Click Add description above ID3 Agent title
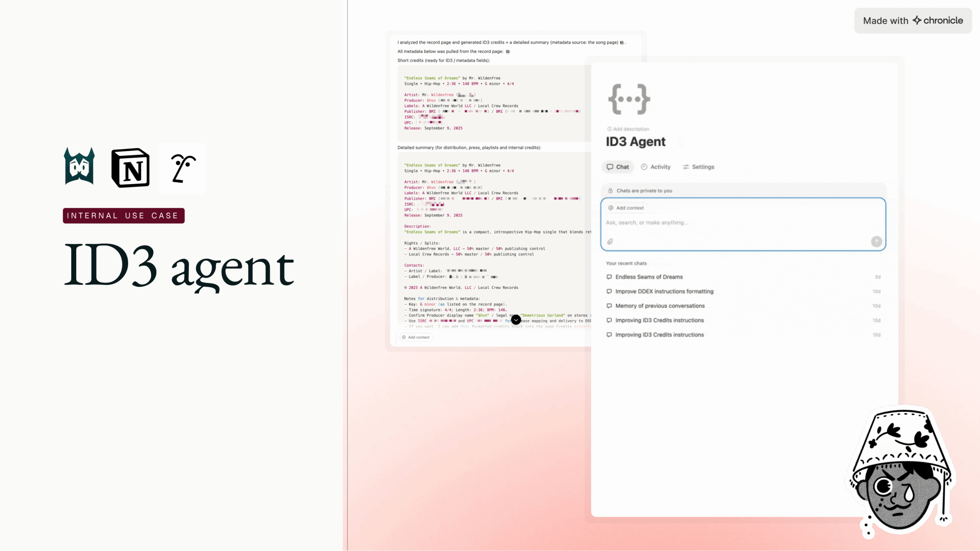980x551 pixels. [630, 129]
